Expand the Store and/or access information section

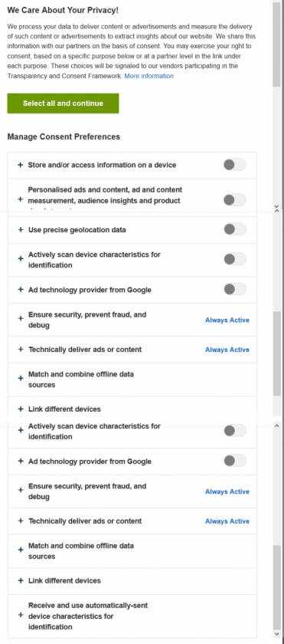point(132,165)
